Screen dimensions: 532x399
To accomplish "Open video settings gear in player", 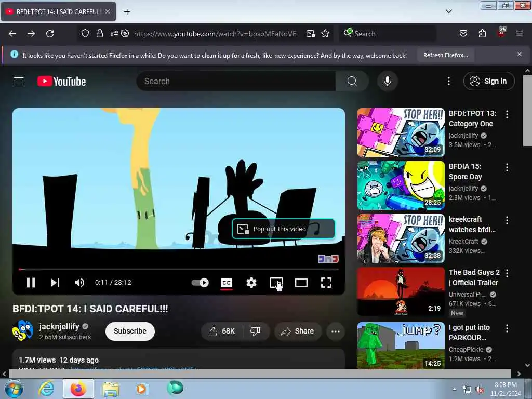I will 251,283.
